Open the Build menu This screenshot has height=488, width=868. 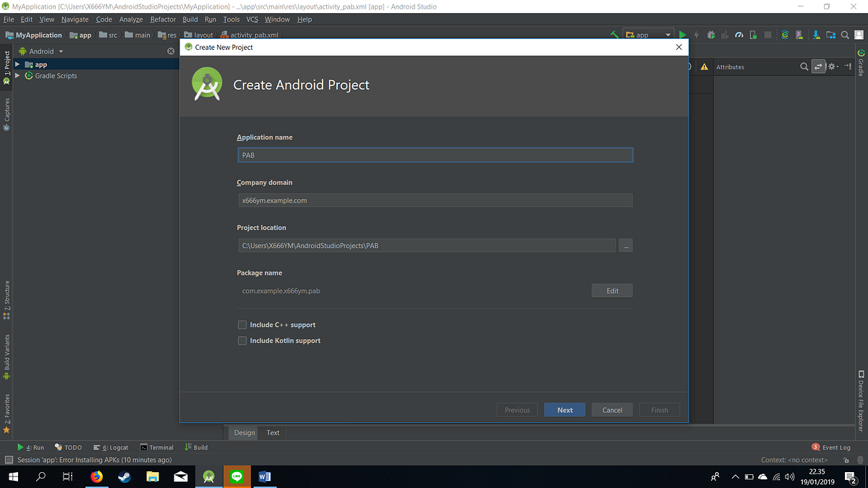[x=190, y=19]
